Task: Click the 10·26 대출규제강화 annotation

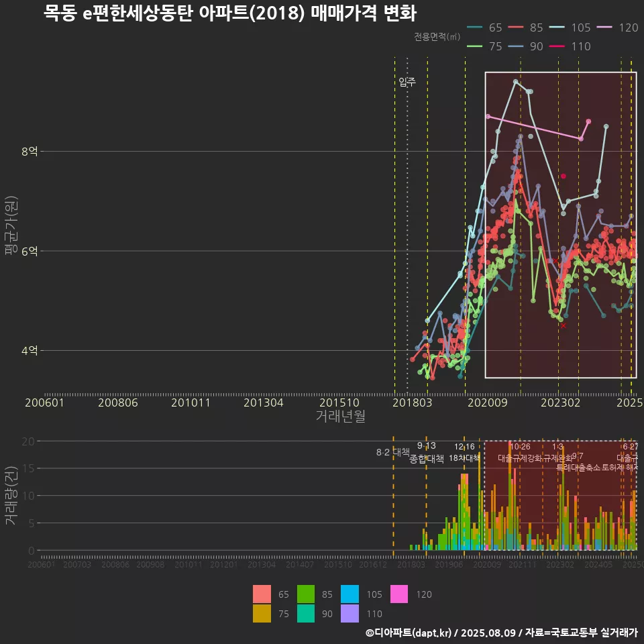Action: tap(520, 452)
